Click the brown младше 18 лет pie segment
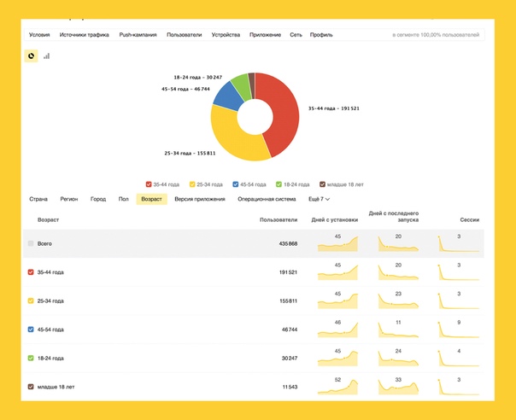 252,85
